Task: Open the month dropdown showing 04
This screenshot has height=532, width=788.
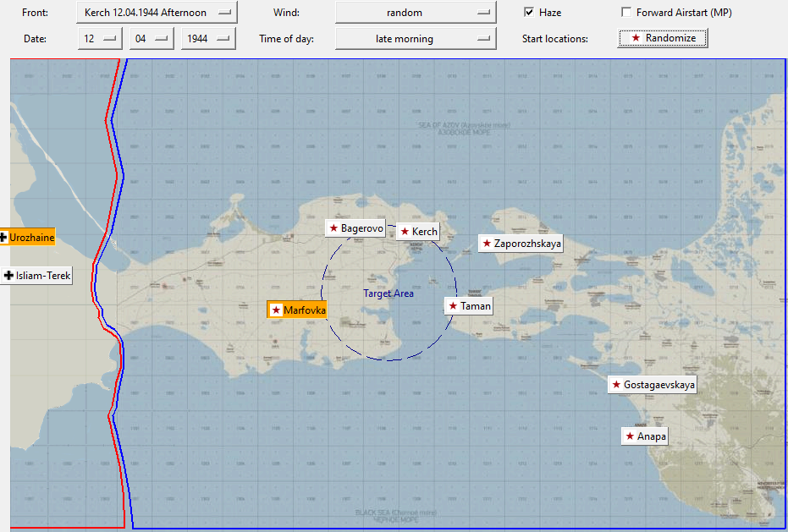Action: point(152,39)
